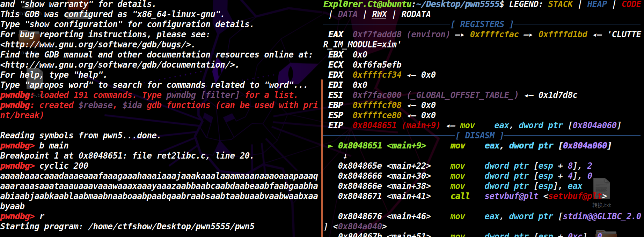
Task: Open the GDB documentation URL
Action: (119, 65)
